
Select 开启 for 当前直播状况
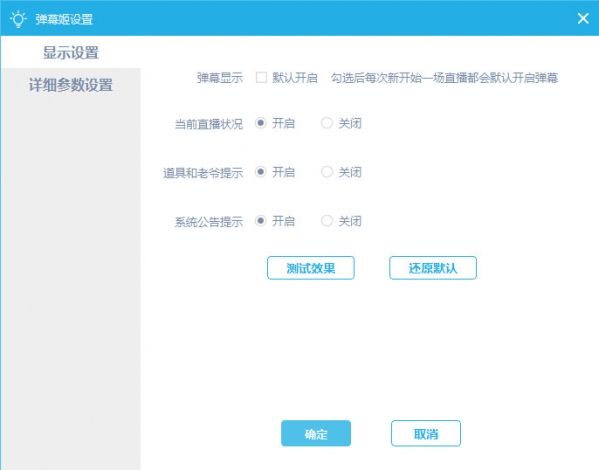pyautogui.click(x=261, y=123)
